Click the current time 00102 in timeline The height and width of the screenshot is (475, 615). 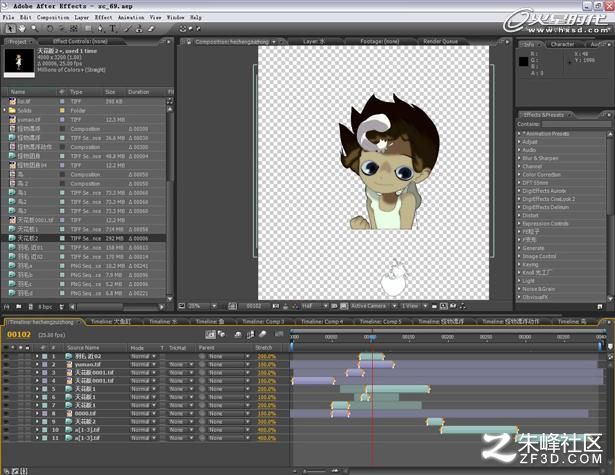coord(19,334)
